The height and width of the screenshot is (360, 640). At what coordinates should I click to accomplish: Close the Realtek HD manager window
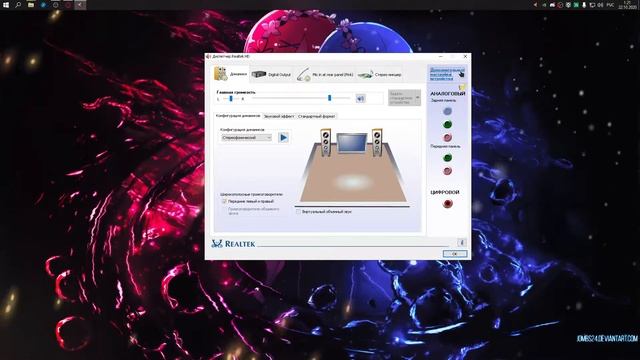[x=465, y=56]
